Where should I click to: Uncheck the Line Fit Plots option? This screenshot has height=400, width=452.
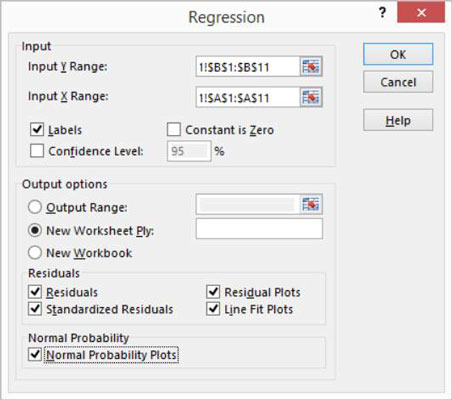[213, 309]
